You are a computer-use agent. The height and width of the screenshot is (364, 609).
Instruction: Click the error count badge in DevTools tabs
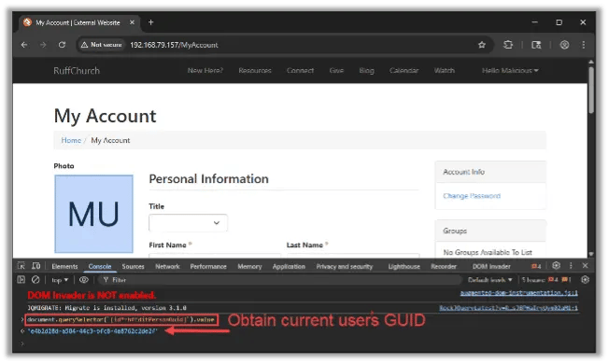[x=536, y=266]
